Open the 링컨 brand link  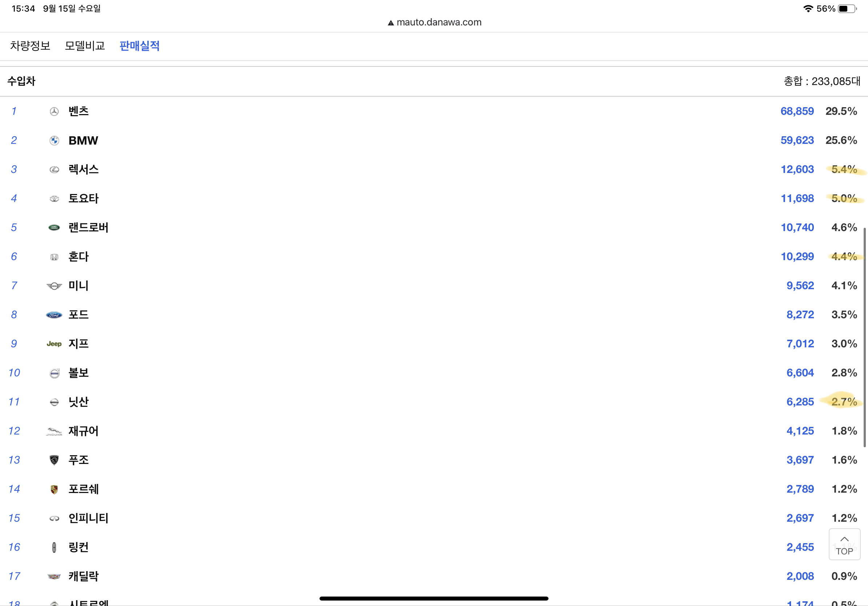(78, 548)
